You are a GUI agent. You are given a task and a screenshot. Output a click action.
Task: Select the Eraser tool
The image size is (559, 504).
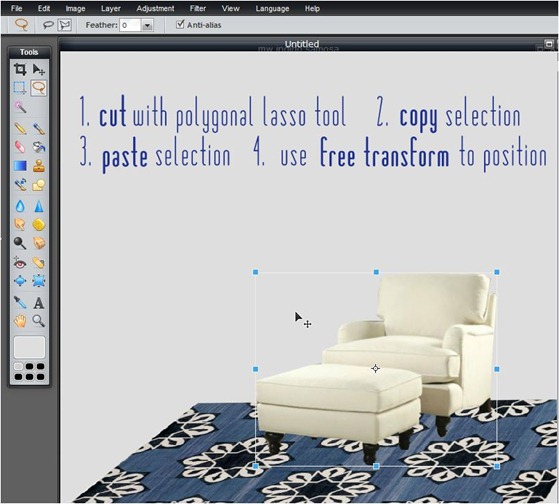click(20, 146)
